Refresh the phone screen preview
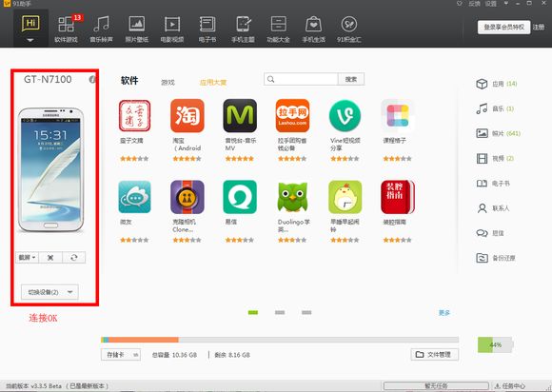The width and height of the screenshot is (552, 392). click(74, 258)
